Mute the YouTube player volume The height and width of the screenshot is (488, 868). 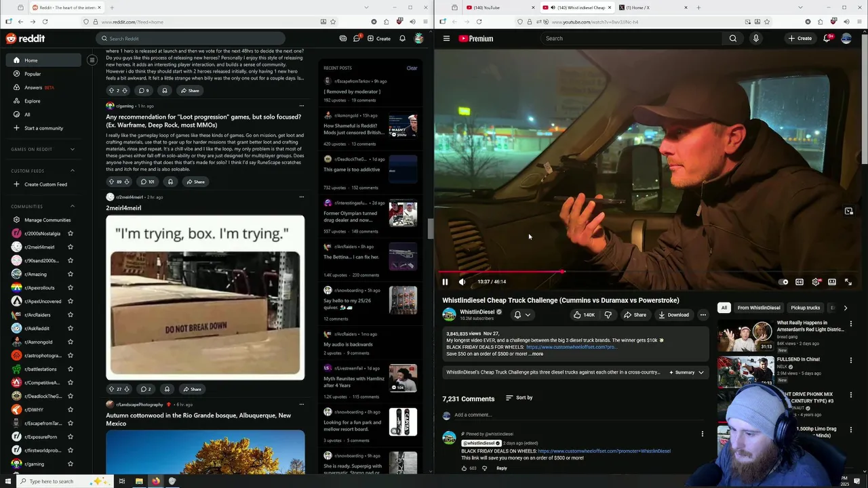pyautogui.click(x=462, y=282)
